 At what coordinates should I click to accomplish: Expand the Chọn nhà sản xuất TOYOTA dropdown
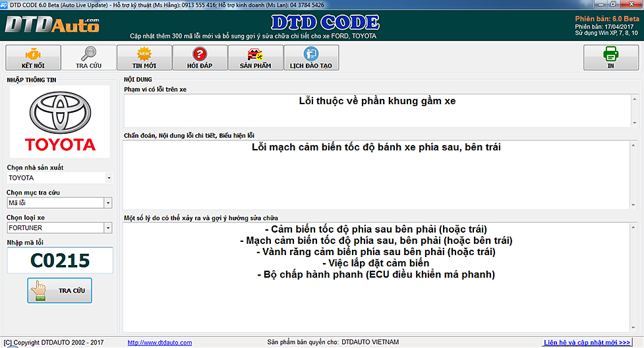click(x=108, y=178)
